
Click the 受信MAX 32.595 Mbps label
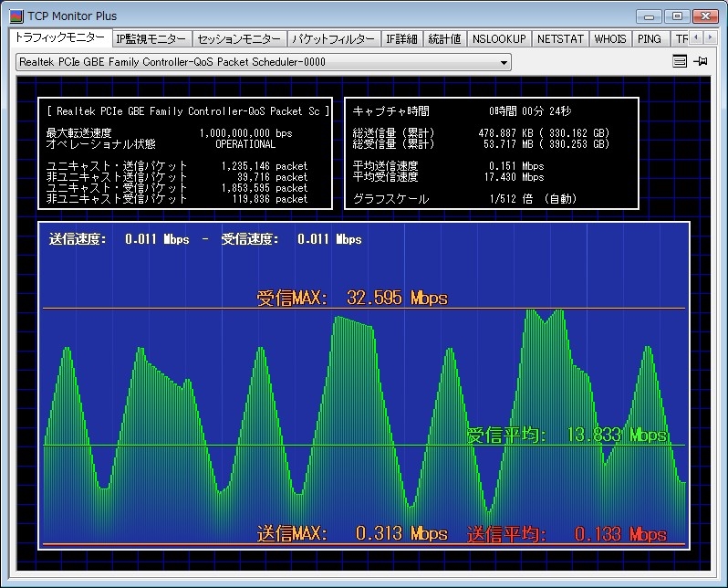(352, 298)
